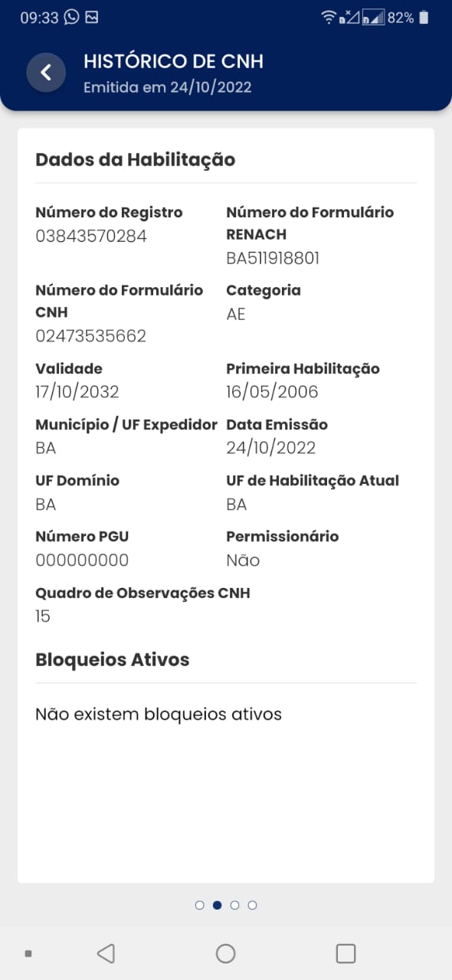Image resolution: width=452 pixels, height=980 pixels.
Task: Open recent apps square button
Action: tap(346, 953)
